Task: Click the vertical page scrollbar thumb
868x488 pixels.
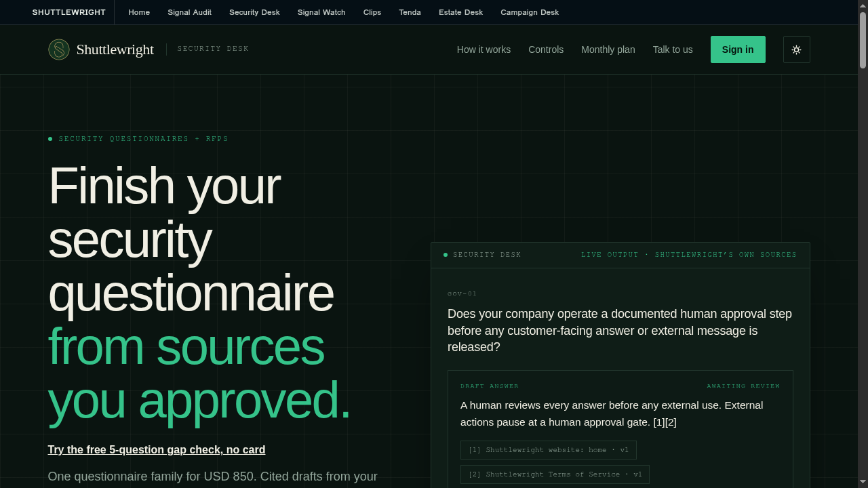Action: click(863, 40)
